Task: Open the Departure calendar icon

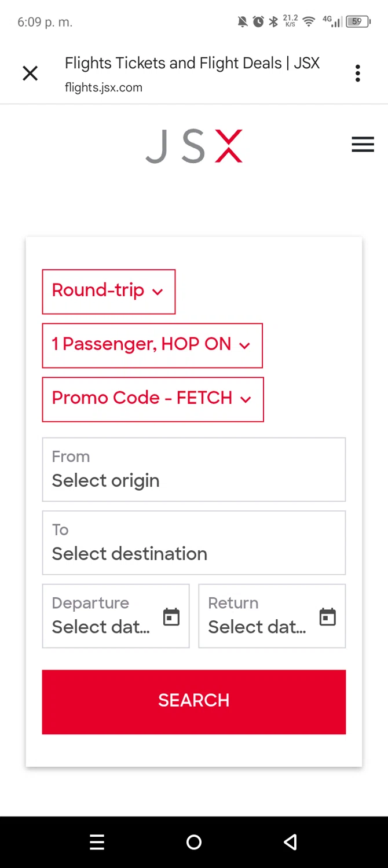Action: [x=171, y=617]
